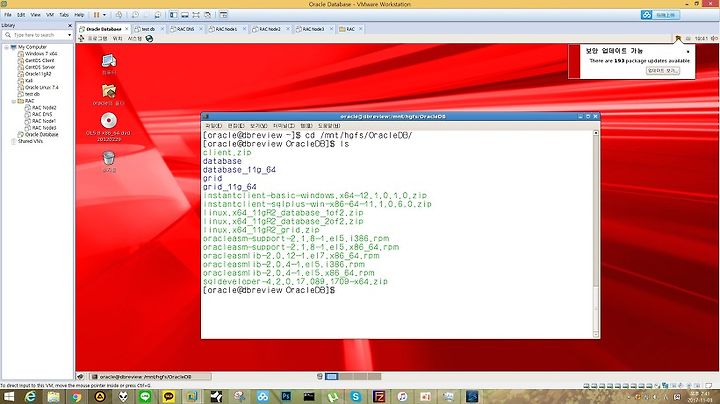Click the terminal taskbar button in guest panel
Image resolution: width=720 pixels, height=404 pixels.
pyautogui.click(x=150, y=376)
